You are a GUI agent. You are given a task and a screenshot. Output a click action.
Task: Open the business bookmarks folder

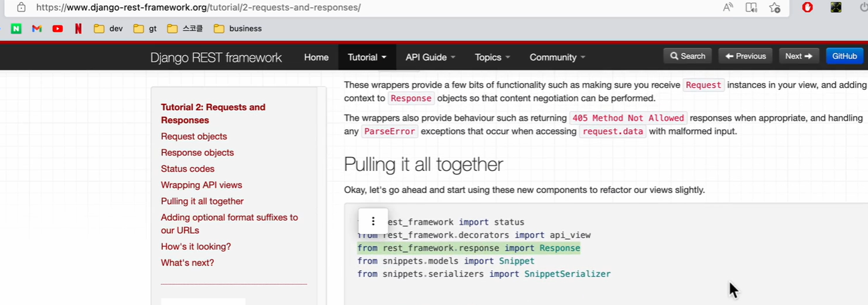pos(238,29)
